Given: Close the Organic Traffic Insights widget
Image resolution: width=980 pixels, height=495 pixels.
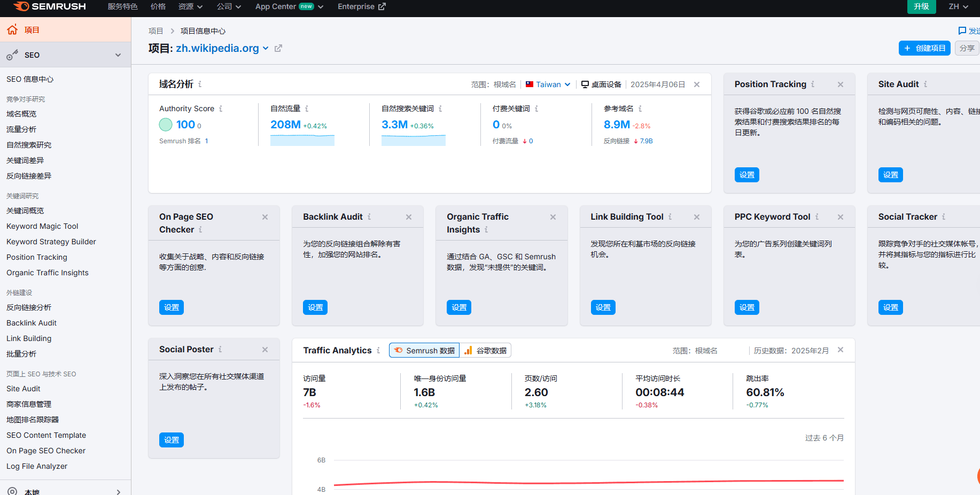Looking at the screenshot, I should coord(553,217).
